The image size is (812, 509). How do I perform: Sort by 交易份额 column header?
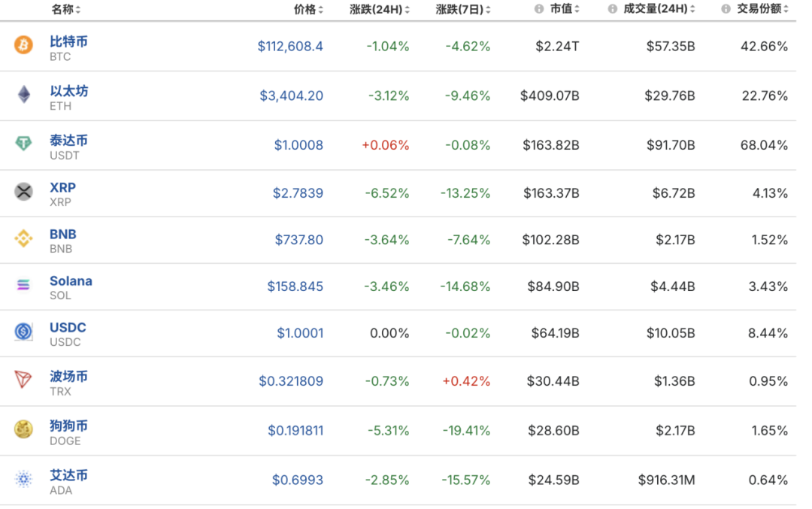point(762,10)
